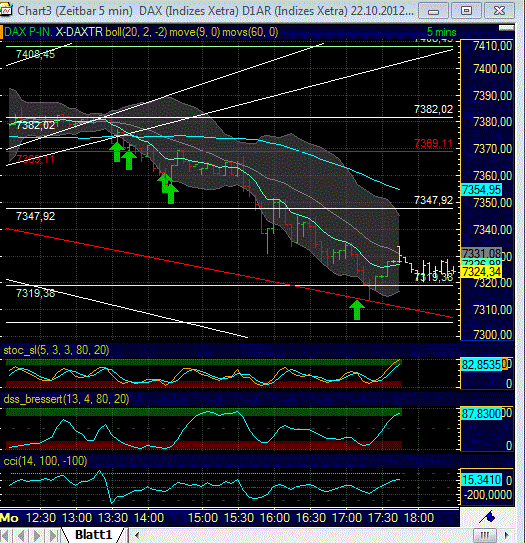This screenshot has height=543, width=526.
Task: Jump to the last sheet arrow beside Blatt1
Action: pos(53,535)
